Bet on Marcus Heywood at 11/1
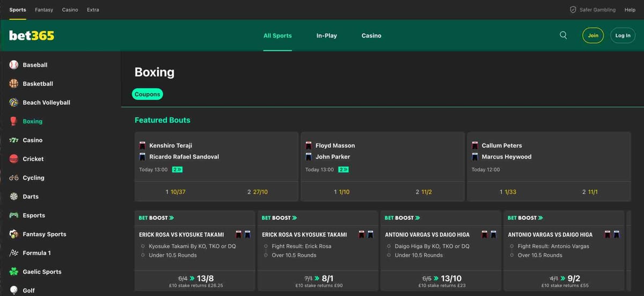The image size is (644, 296). [x=590, y=192]
